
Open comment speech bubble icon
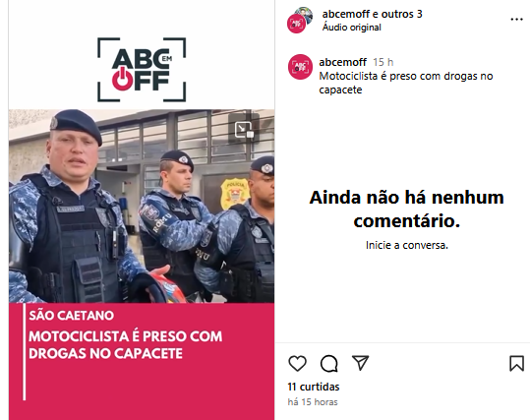[x=328, y=364]
